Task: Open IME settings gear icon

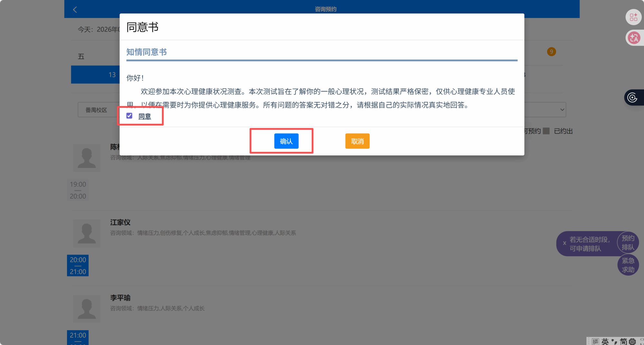Action: (x=632, y=341)
